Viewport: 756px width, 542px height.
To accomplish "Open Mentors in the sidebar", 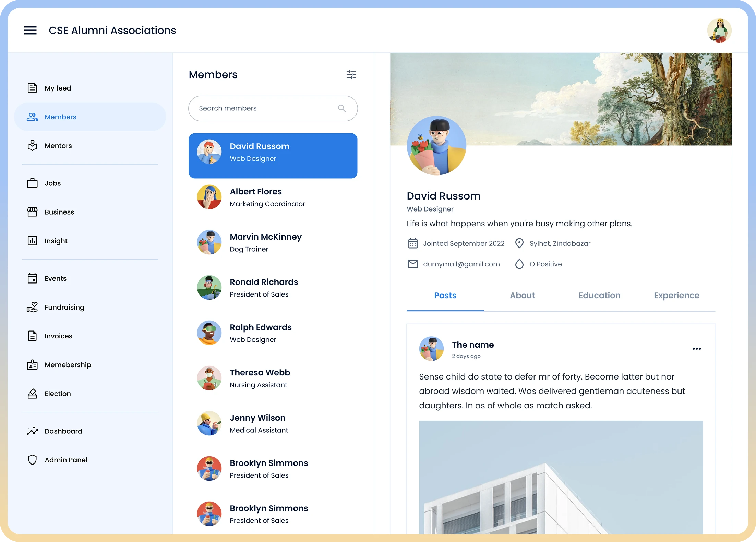I will [x=58, y=146].
